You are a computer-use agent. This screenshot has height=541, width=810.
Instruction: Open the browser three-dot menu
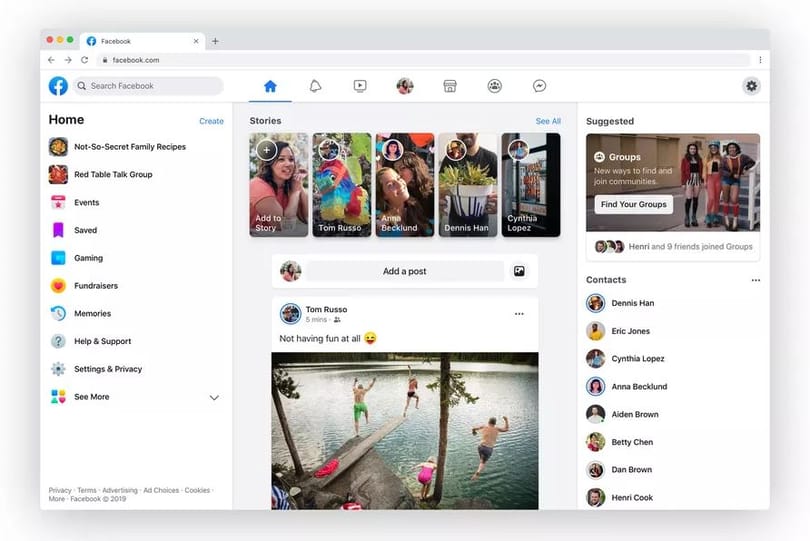[760, 60]
